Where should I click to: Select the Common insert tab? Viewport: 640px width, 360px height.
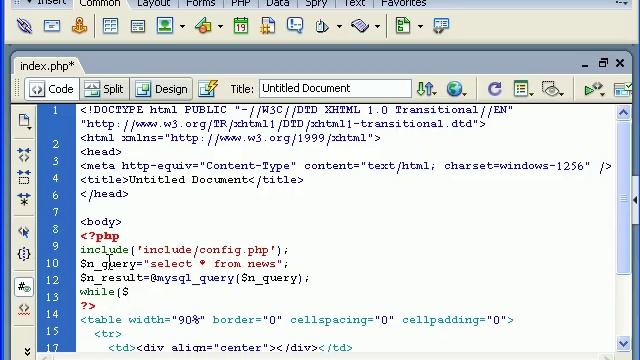(x=100, y=3)
